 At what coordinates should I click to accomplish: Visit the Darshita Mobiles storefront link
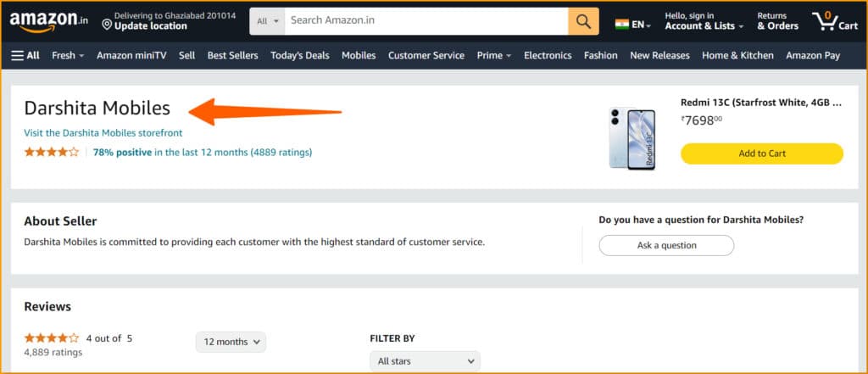pyautogui.click(x=103, y=133)
